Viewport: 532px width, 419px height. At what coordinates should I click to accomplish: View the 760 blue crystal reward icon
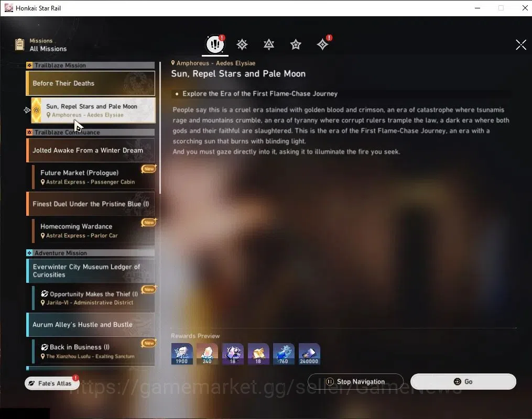click(x=284, y=354)
